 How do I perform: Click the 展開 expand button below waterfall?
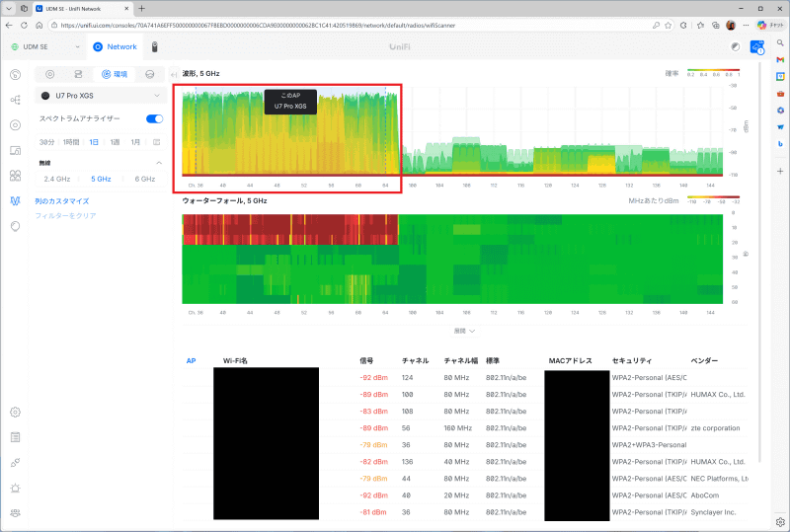point(464,331)
